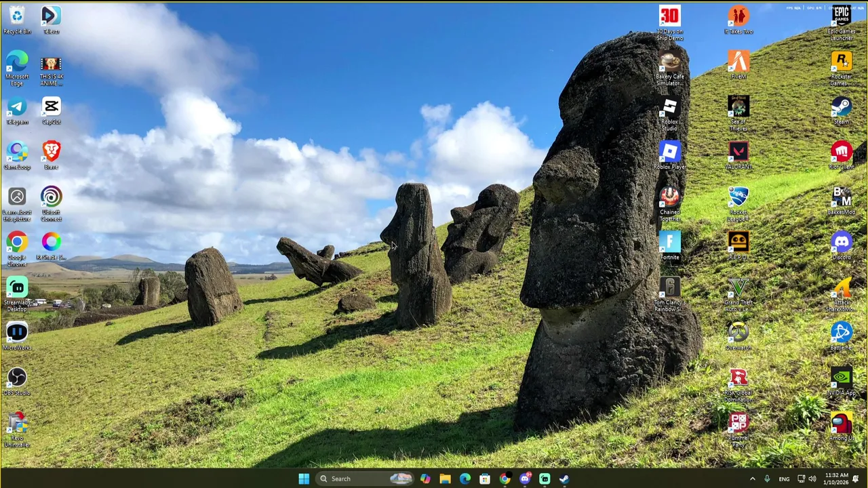Image resolution: width=868 pixels, height=488 pixels.
Task: Launch the Sea of Thieves shortcut
Action: click(x=738, y=114)
